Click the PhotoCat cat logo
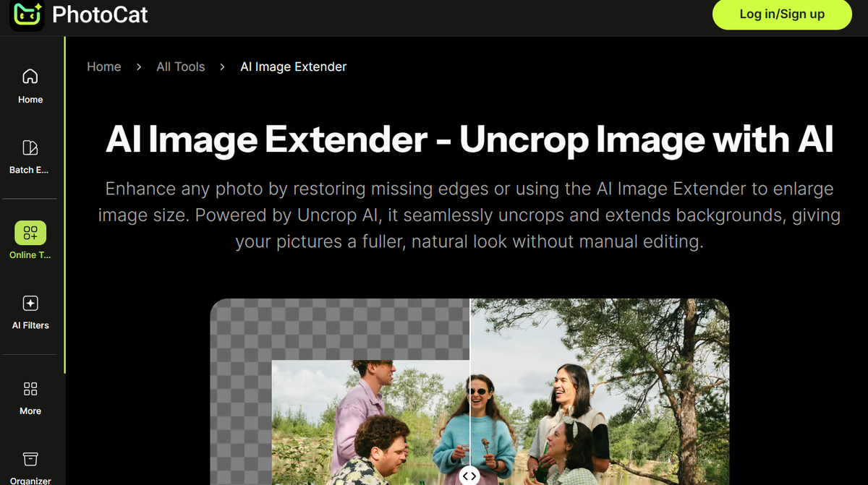868x485 pixels. point(25,14)
